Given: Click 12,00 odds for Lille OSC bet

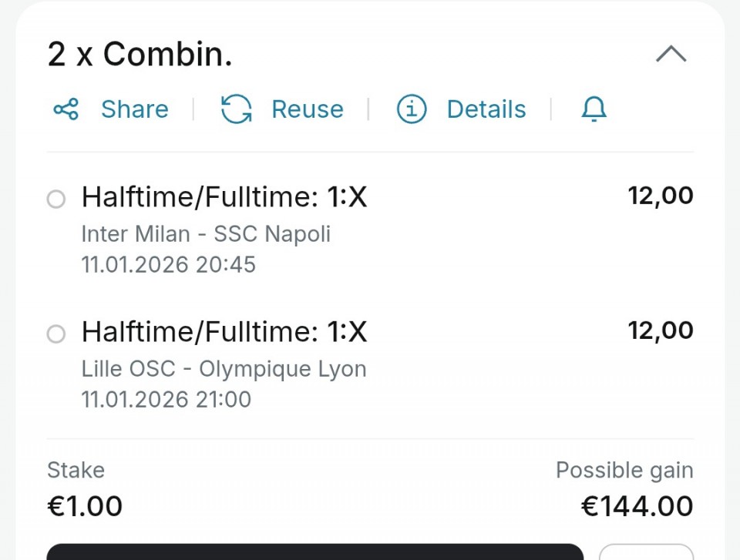Looking at the screenshot, I should click(x=661, y=330).
